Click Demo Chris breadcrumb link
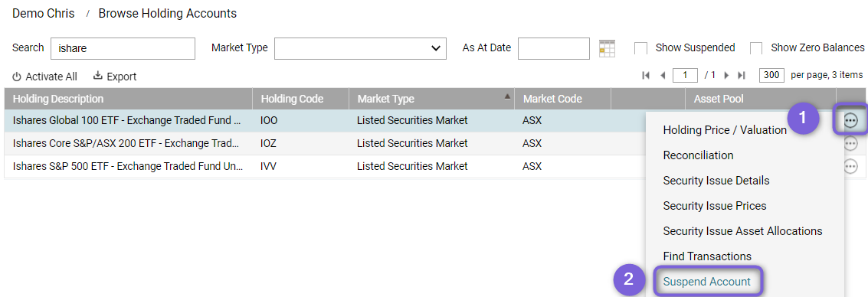This screenshot has height=297, width=868. pyautogui.click(x=43, y=14)
